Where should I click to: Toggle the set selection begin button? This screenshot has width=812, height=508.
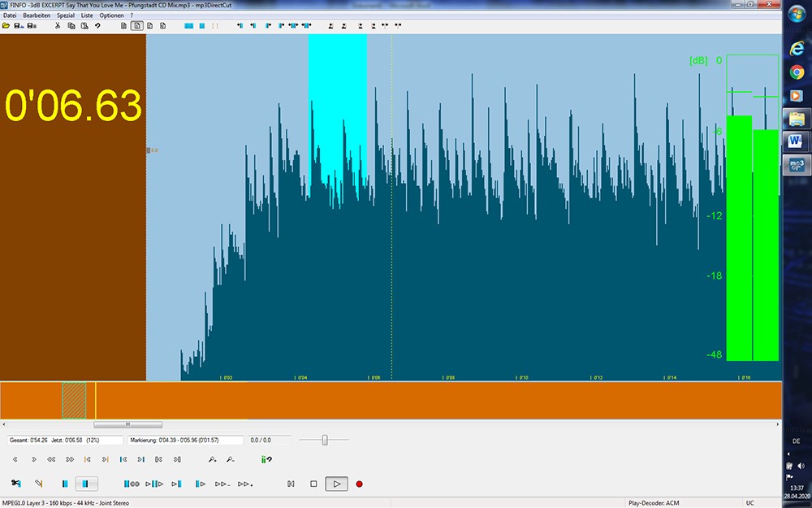pyautogui.click(x=65, y=484)
